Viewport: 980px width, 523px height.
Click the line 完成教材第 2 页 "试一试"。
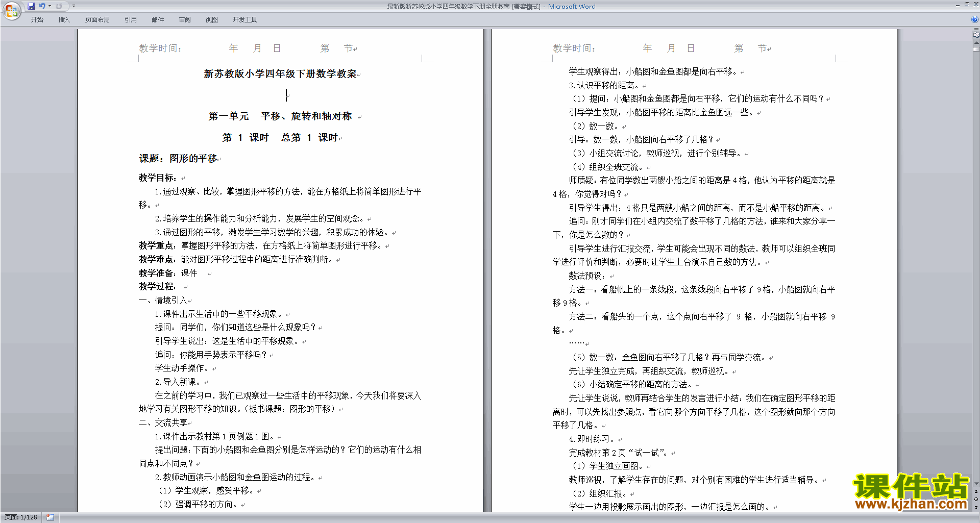coord(620,453)
